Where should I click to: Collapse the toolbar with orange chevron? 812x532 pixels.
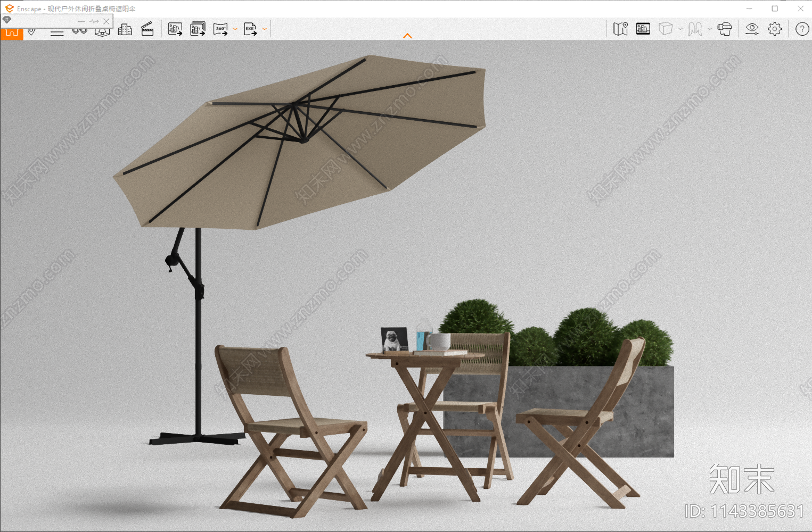click(x=407, y=36)
